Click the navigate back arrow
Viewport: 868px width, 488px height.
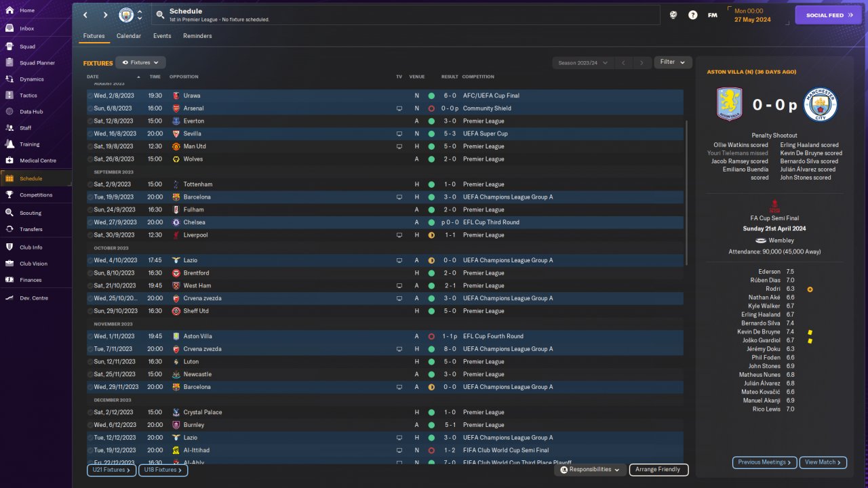85,15
